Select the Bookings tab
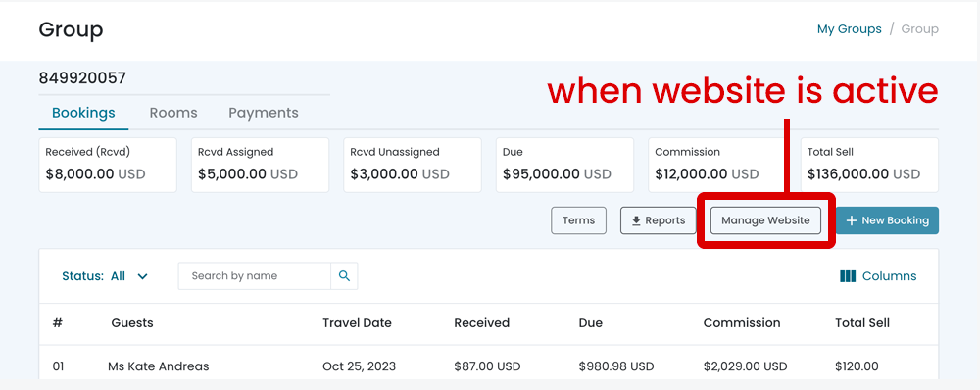The image size is (980, 390). 83,113
